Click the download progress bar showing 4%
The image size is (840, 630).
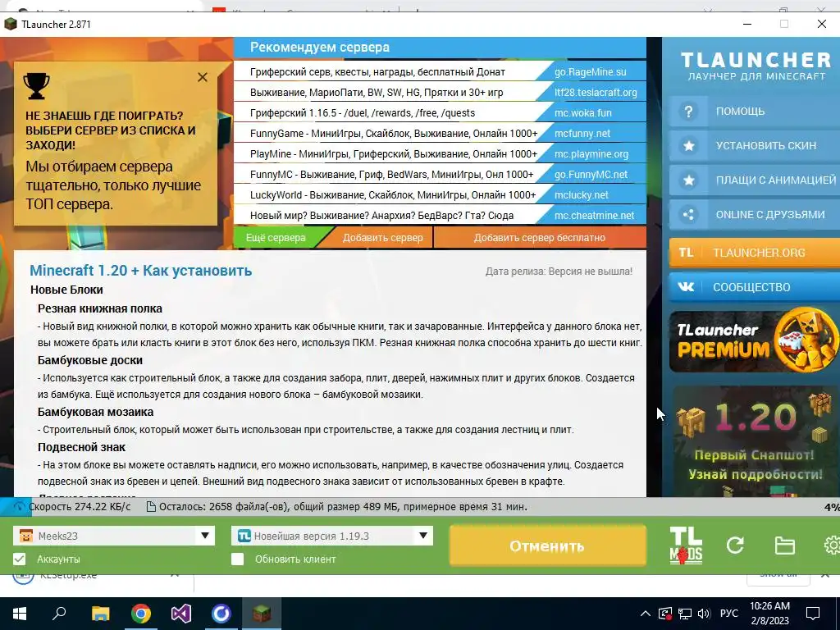tap(420, 507)
